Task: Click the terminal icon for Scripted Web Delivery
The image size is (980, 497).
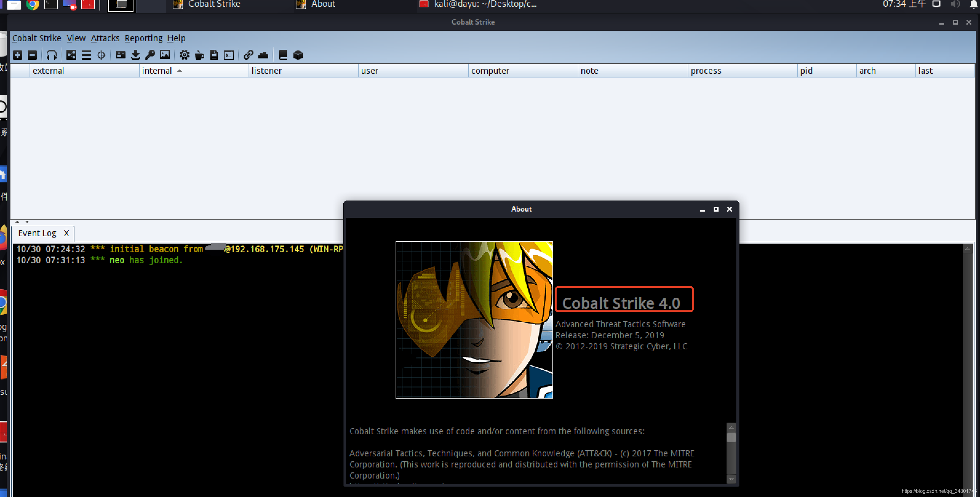Action: (229, 55)
